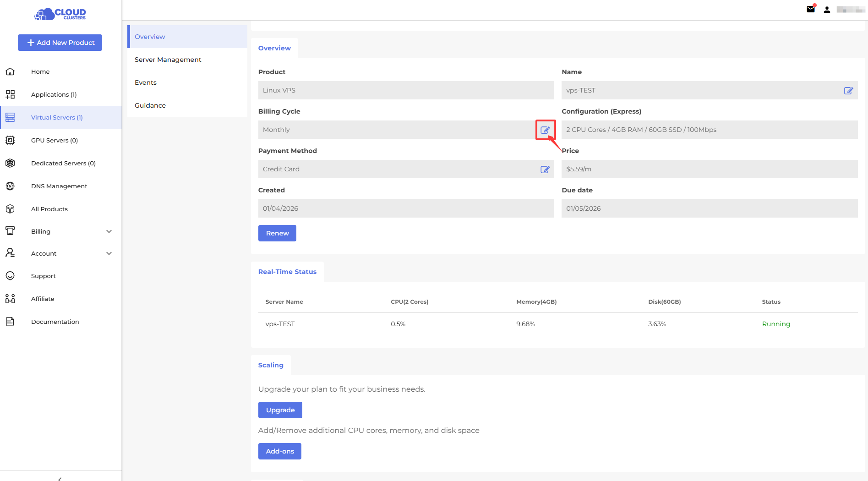Click the Add-ons button
Image resolution: width=868 pixels, height=481 pixels.
point(279,451)
